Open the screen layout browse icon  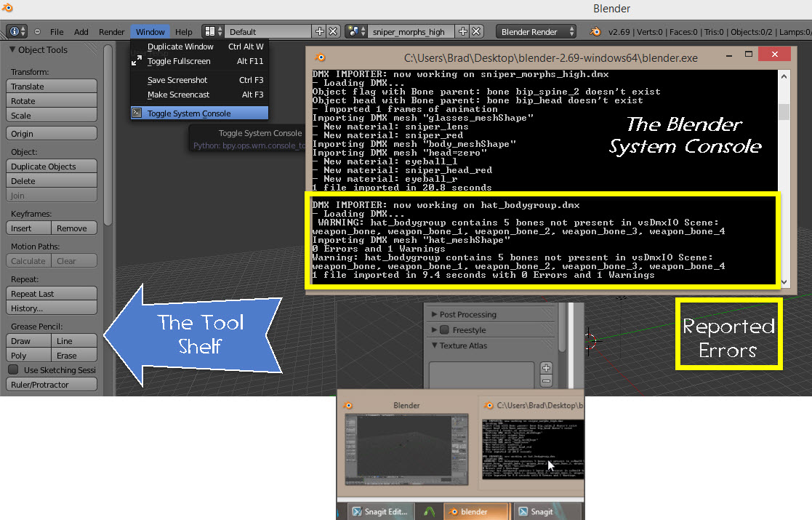213,31
